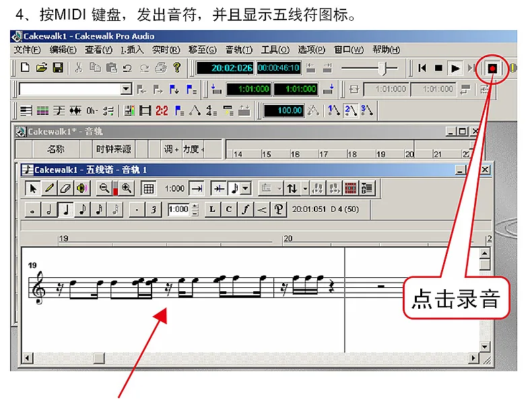Open the 文件(F) menu
The image size is (532, 409).
tap(27, 50)
